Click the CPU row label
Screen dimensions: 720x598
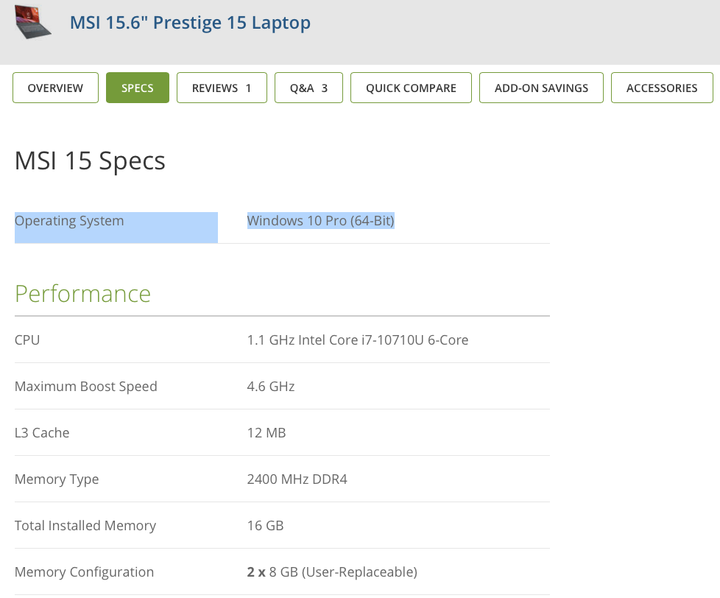(x=27, y=340)
